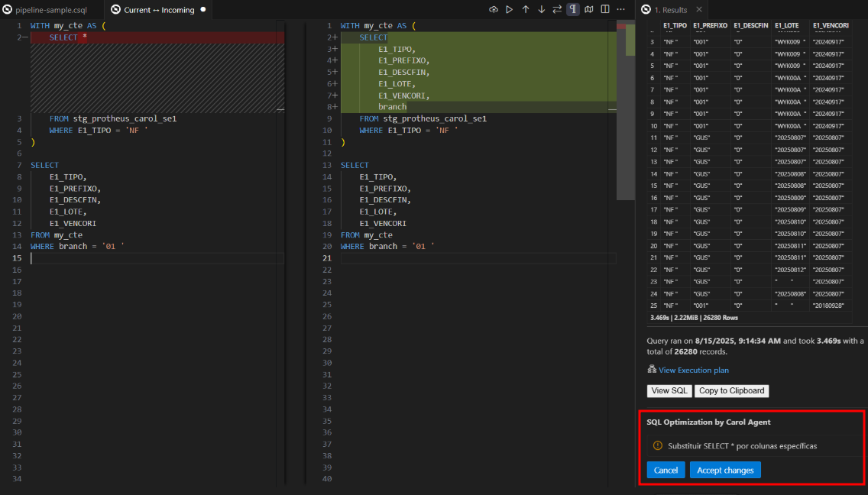
Task: Click the cloud upload icon in editor toolbar
Action: pyautogui.click(x=494, y=9)
